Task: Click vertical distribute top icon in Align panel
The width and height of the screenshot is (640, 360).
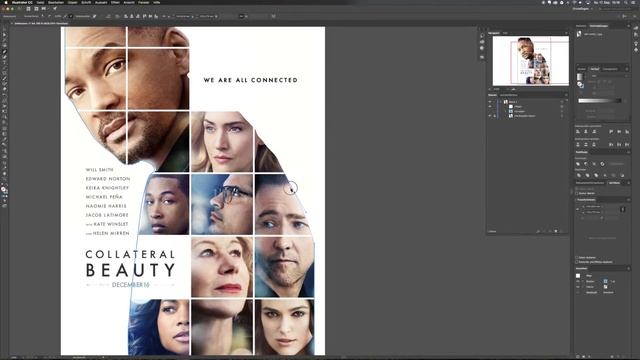Action: [x=578, y=144]
